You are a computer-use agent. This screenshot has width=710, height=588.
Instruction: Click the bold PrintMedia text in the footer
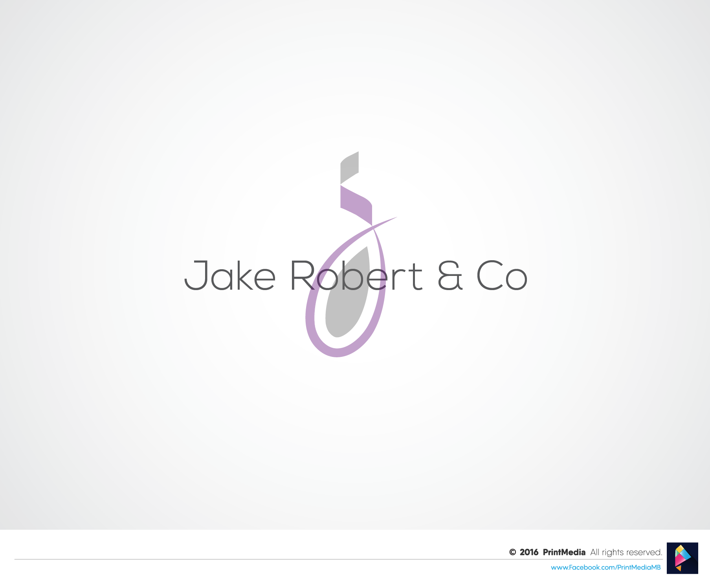pos(564,552)
